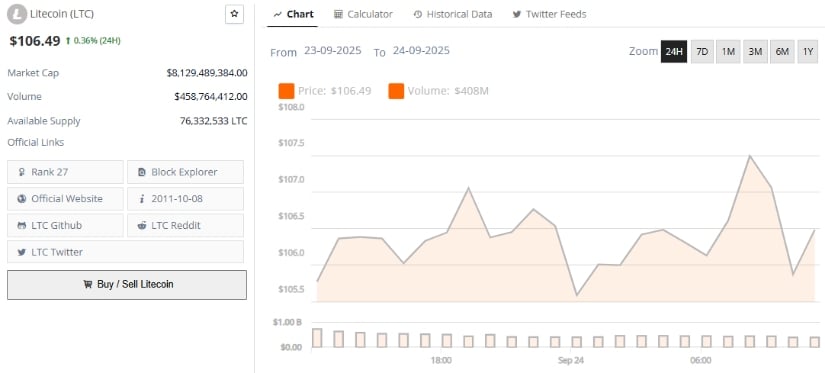825x373 pixels.
Task: Click the award ribbon icon in Rank 27
Action: pyautogui.click(x=22, y=172)
